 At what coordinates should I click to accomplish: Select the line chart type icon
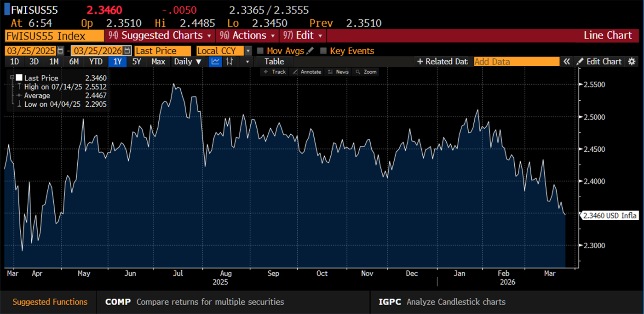tap(215, 61)
